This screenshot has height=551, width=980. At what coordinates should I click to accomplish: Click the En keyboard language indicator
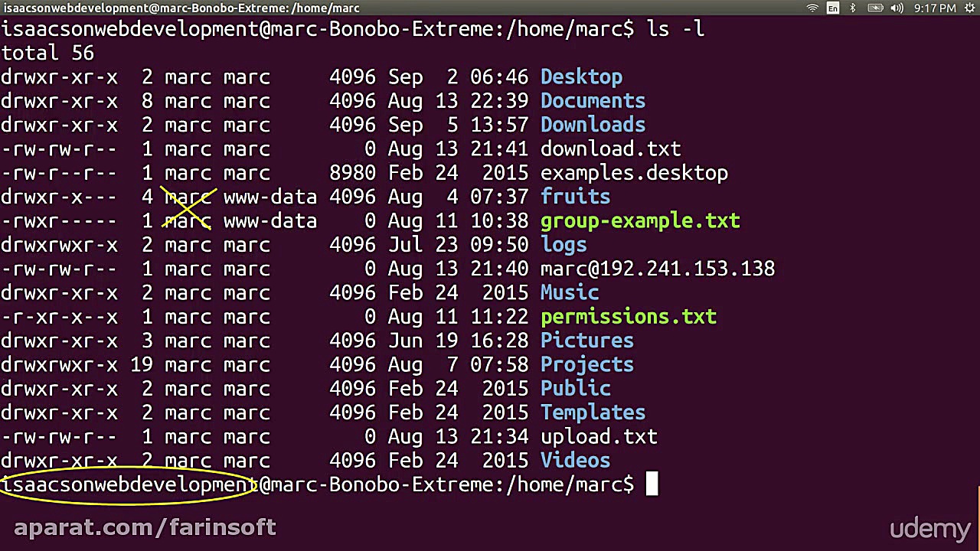832,8
